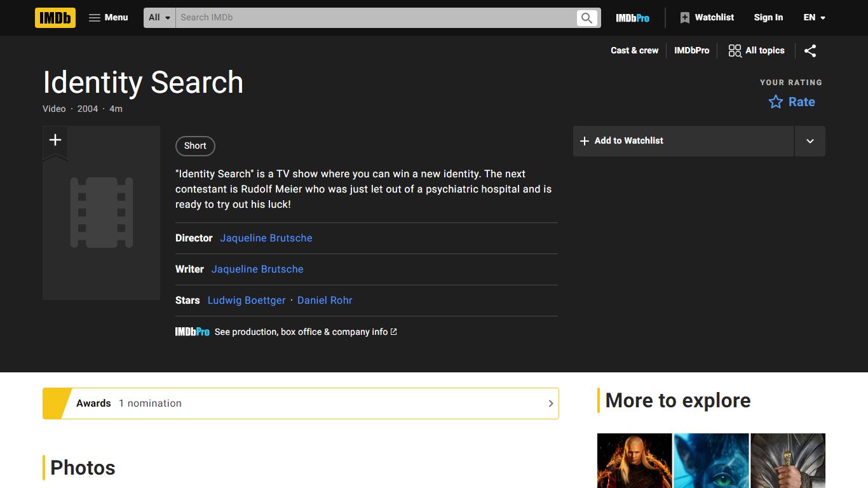The height and width of the screenshot is (488, 868).
Task: Click the IMDb home logo
Action: [55, 18]
